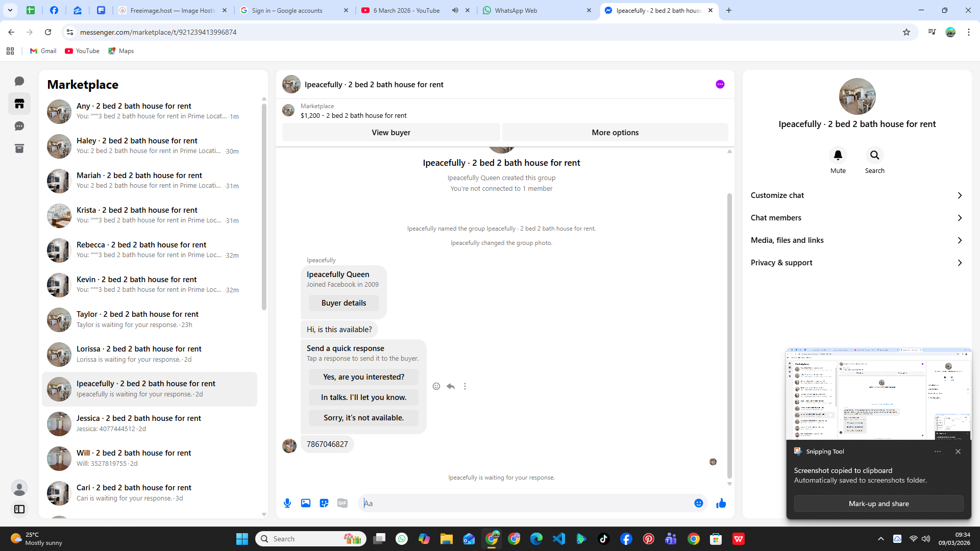Expand the Chat members section
This screenshot has width=980, height=551.
pyautogui.click(x=856, y=218)
